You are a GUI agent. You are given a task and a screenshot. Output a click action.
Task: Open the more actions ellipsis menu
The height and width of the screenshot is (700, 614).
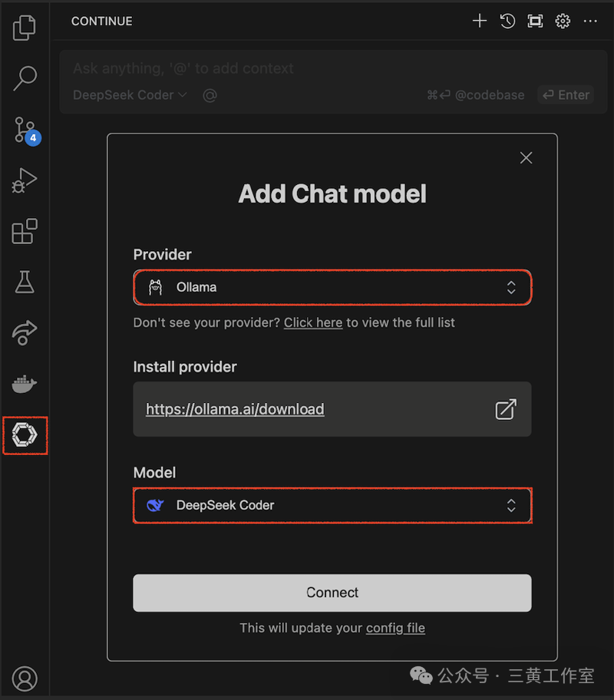tap(590, 21)
